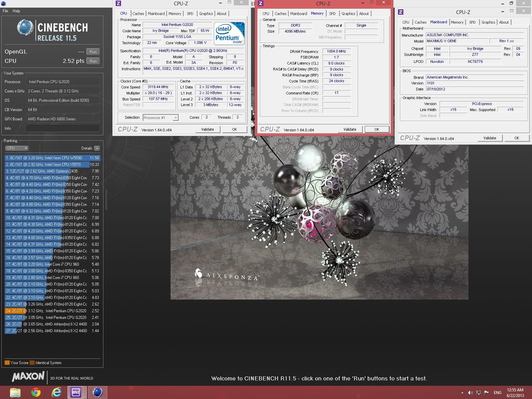Open the SPD tab in the first CPU-Z window

tap(190, 14)
